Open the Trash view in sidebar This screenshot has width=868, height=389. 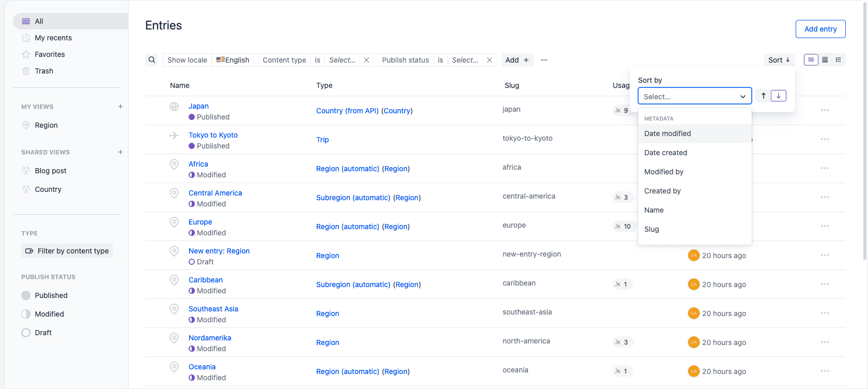point(44,71)
